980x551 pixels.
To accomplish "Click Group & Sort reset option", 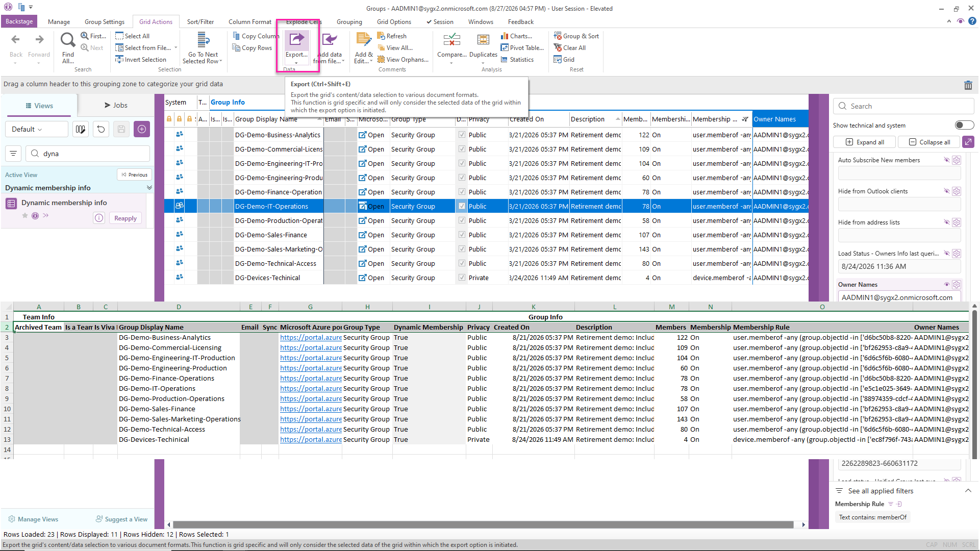I will pos(576,36).
